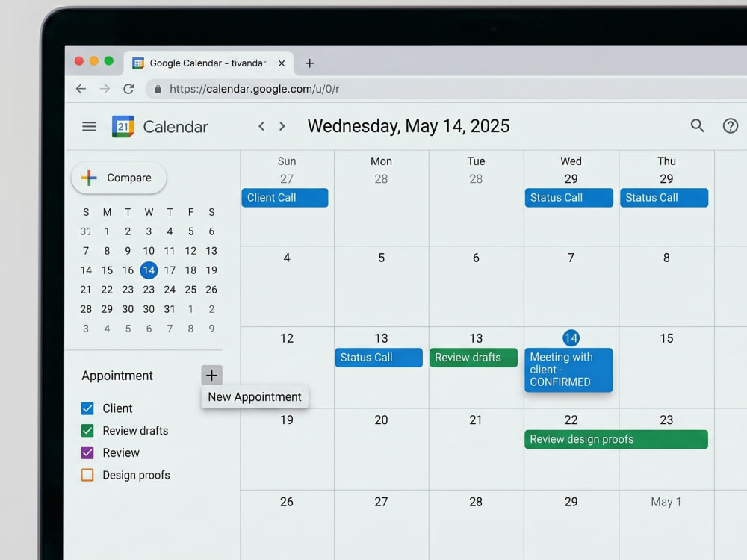
Task: Click date 15 in the main grid
Action: coord(666,338)
